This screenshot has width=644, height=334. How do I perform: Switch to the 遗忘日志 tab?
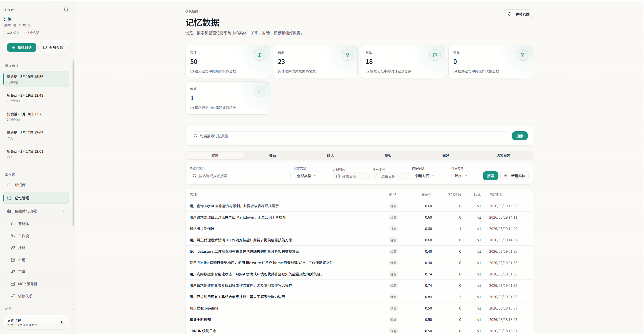tap(503, 155)
